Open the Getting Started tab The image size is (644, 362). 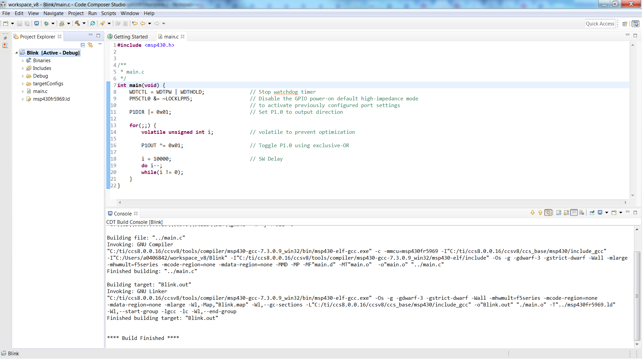(130, 36)
